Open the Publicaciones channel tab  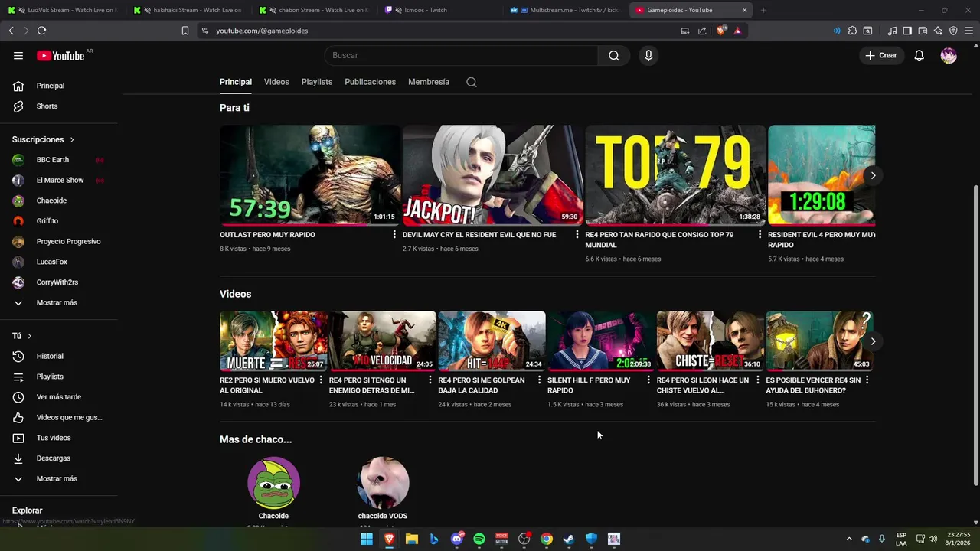click(370, 82)
